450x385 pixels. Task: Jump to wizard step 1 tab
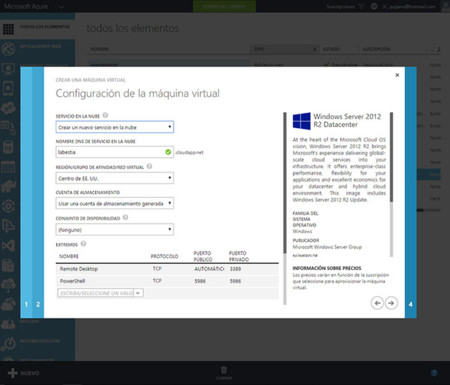26,304
